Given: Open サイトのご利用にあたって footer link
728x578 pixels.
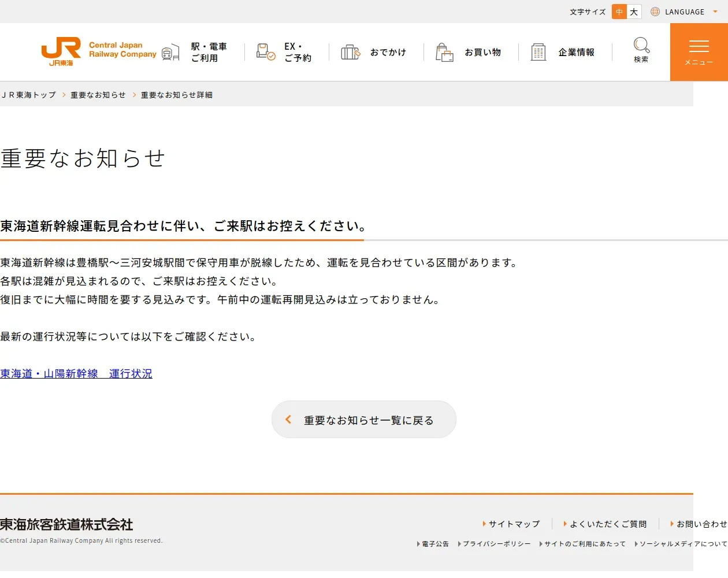Looking at the screenshot, I should click(585, 544).
